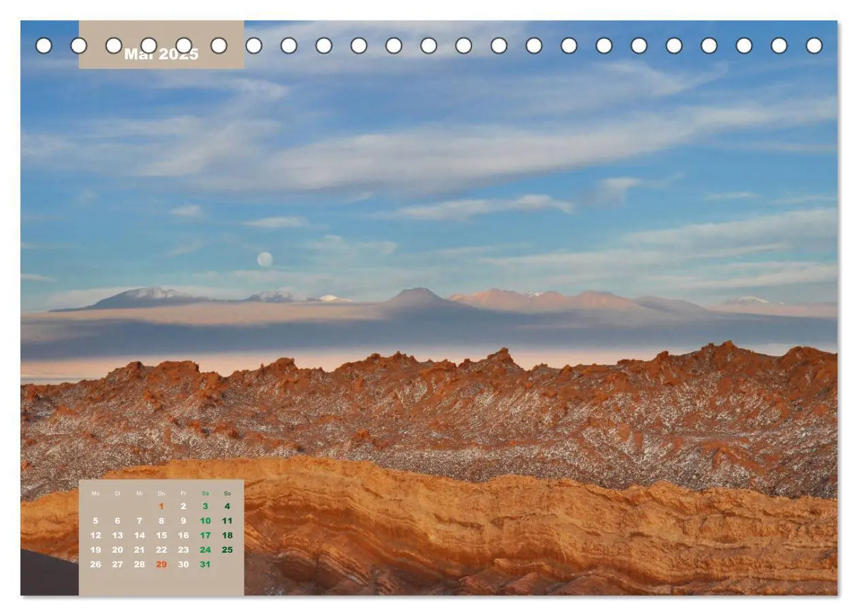858x616 pixels.
Task: Pick date 20 in the calendar
Action: 117,550
